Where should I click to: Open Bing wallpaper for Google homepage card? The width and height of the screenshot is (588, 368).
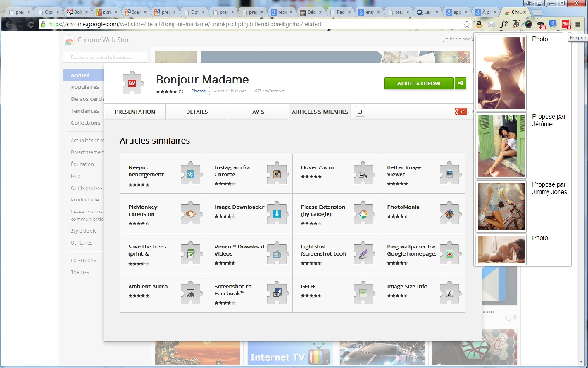click(422, 253)
